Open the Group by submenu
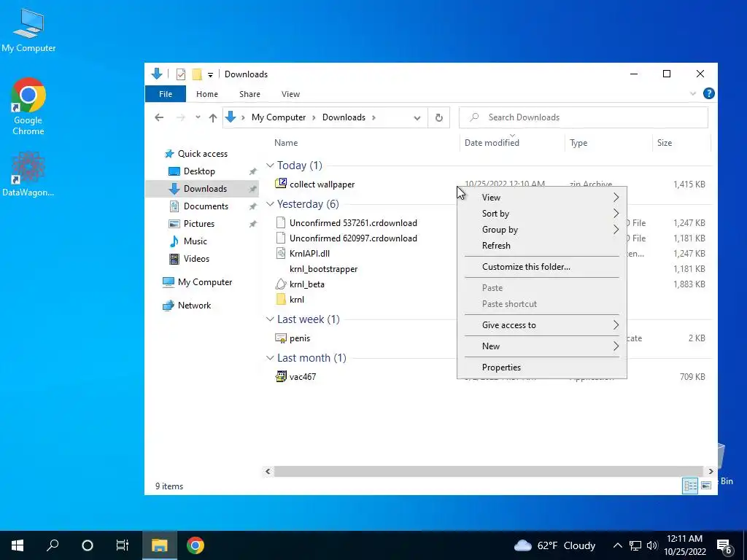This screenshot has width=747, height=560. click(x=542, y=230)
